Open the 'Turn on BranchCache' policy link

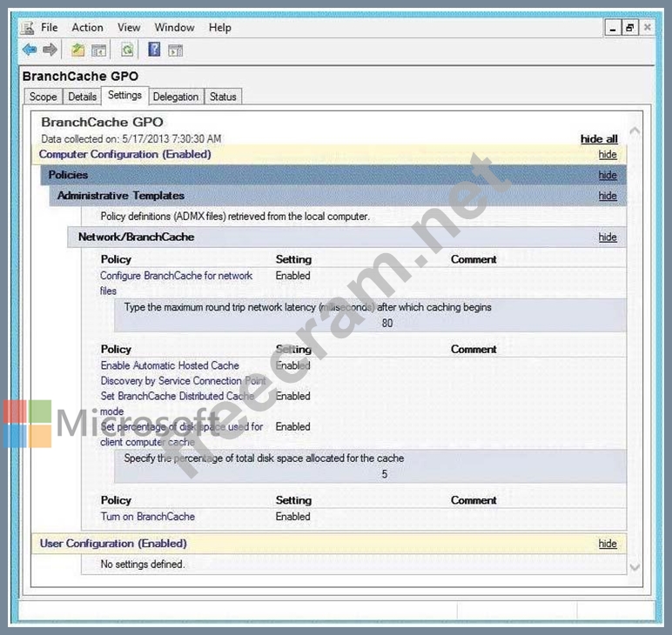pyautogui.click(x=147, y=517)
